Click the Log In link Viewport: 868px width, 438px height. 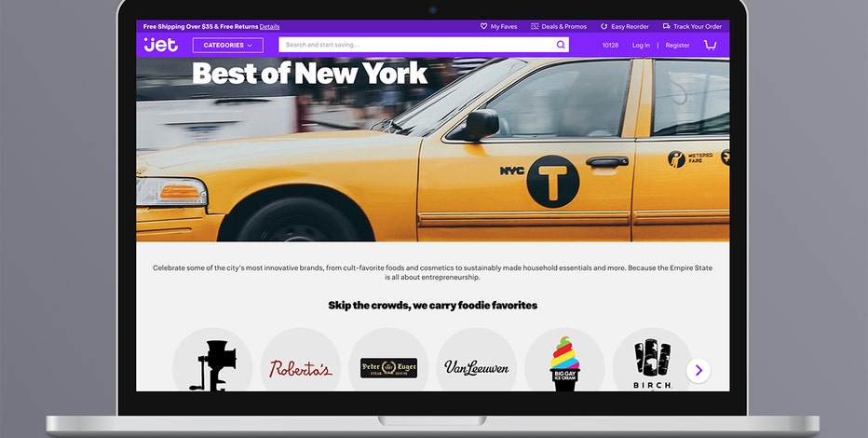tap(641, 46)
